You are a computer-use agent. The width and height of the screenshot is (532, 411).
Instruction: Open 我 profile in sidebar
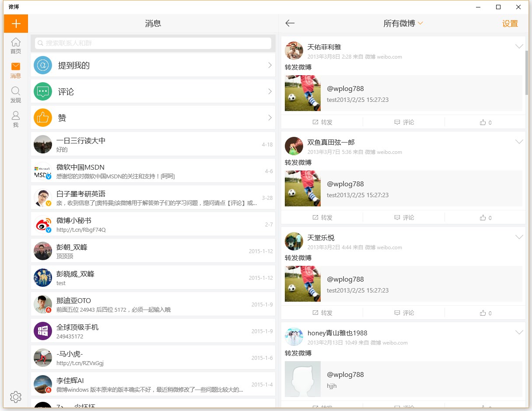pos(16,119)
